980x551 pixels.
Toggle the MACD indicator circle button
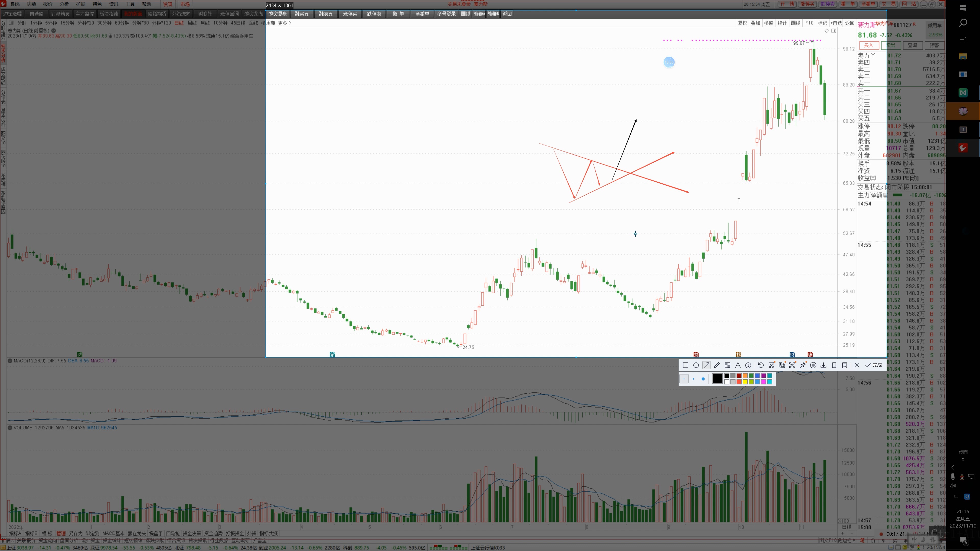[x=10, y=361]
